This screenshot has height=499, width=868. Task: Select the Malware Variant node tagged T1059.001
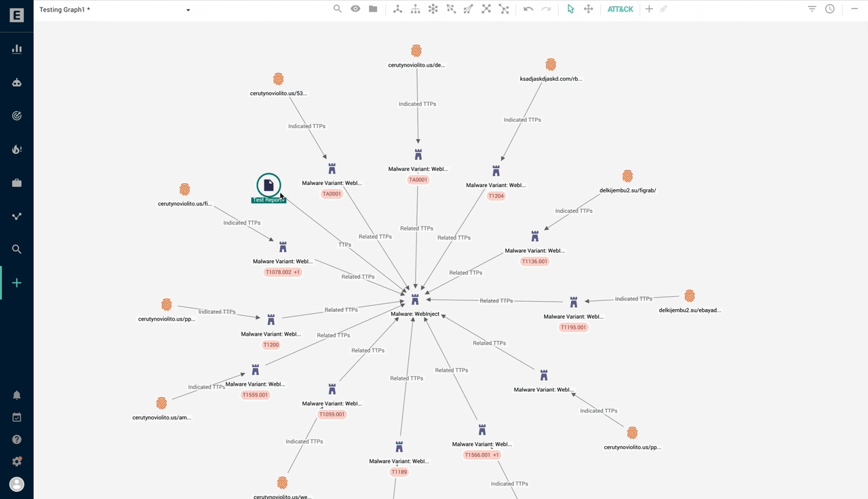click(x=332, y=389)
